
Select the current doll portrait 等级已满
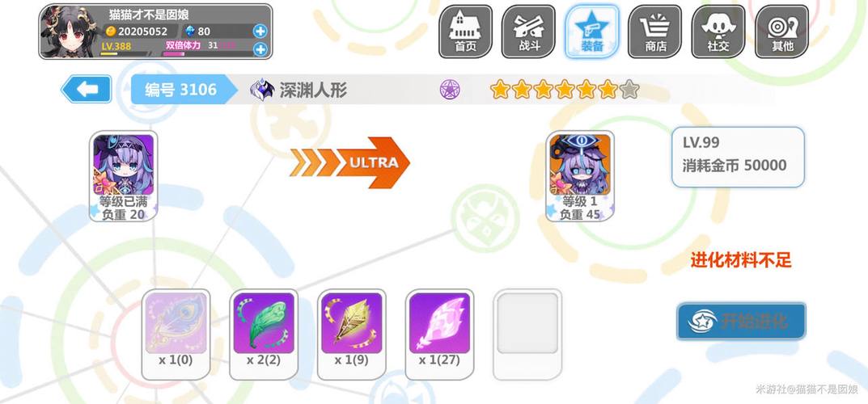[x=123, y=176]
